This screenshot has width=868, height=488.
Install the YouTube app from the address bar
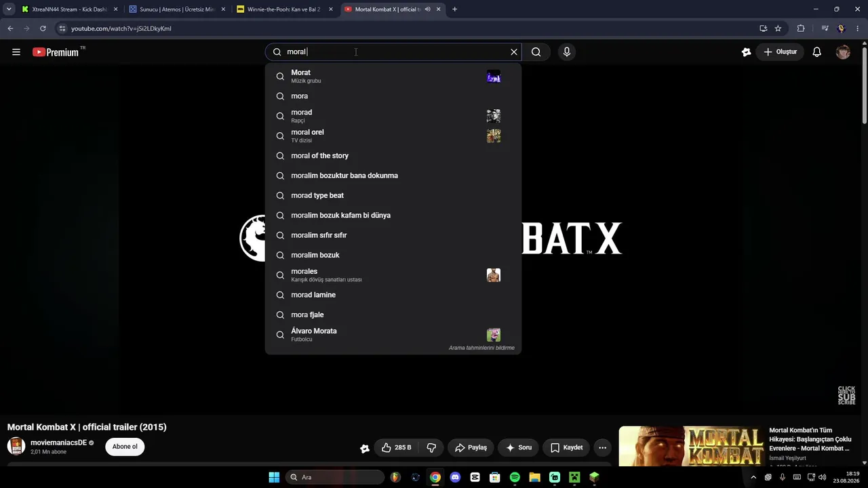763,28
